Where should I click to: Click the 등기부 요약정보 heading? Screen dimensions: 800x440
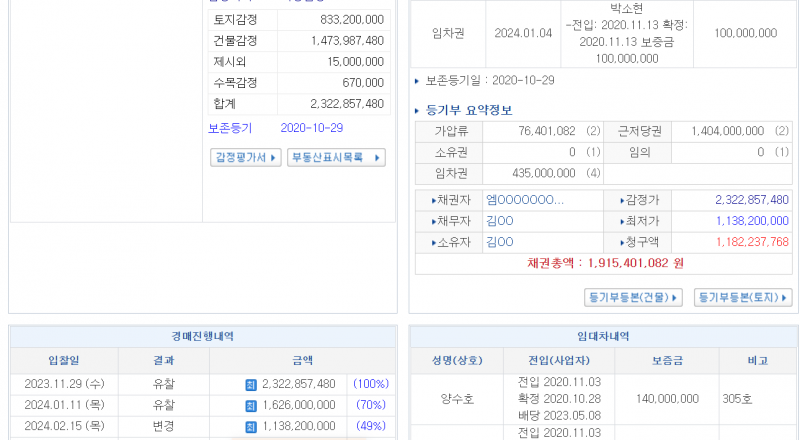coord(469,111)
